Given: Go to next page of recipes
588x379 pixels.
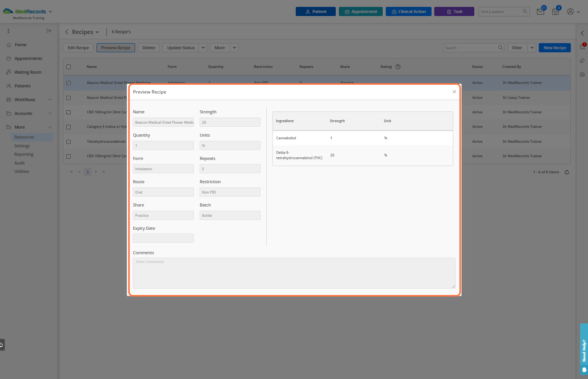Looking at the screenshot, I should [x=96, y=172].
